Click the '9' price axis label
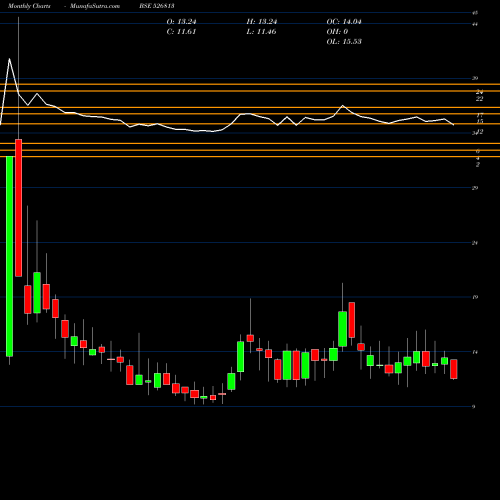Screen dimensions: 500x500 (x=473, y=407)
